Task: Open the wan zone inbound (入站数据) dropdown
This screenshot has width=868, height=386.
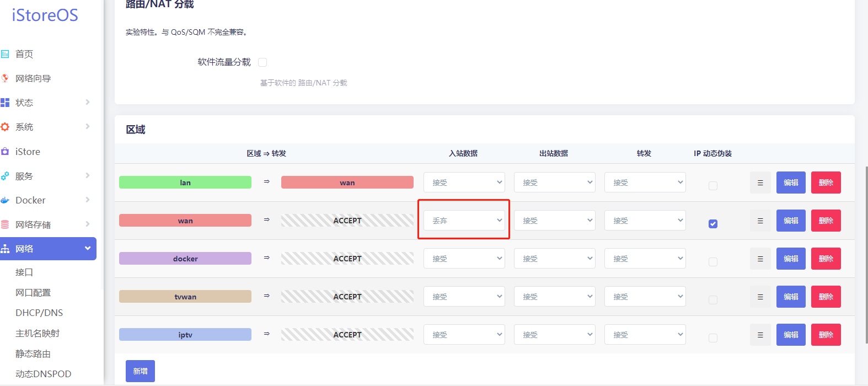Action: click(x=464, y=221)
